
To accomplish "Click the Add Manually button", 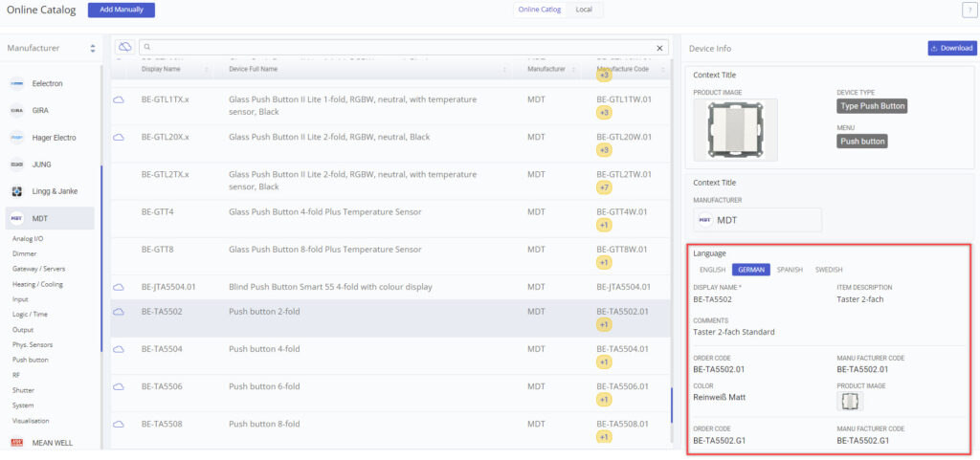I will pyautogui.click(x=122, y=10).
